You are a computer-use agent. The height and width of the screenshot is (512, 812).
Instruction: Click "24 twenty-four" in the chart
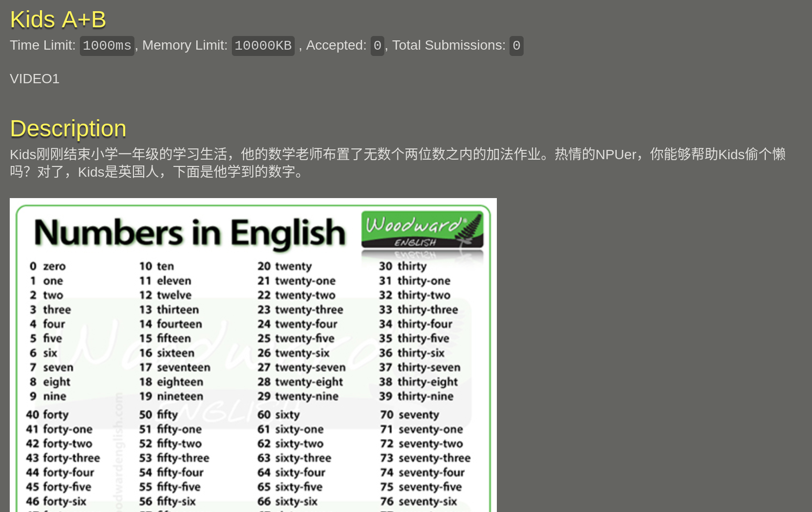click(298, 324)
